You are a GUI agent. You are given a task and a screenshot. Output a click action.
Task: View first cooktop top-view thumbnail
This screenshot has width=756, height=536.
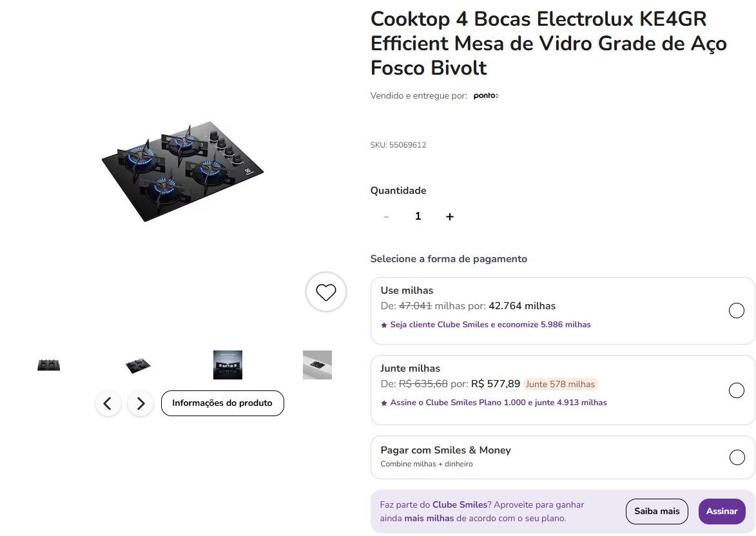[x=49, y=365]
